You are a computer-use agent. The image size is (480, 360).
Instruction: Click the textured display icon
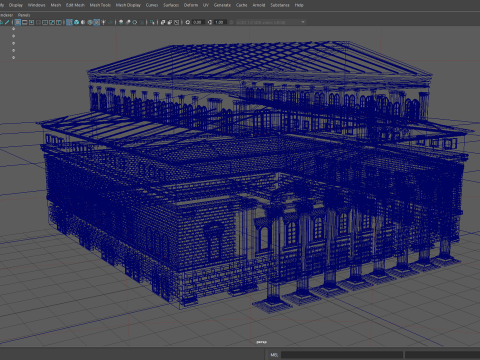pyautogui.click(x=97, y=22)
